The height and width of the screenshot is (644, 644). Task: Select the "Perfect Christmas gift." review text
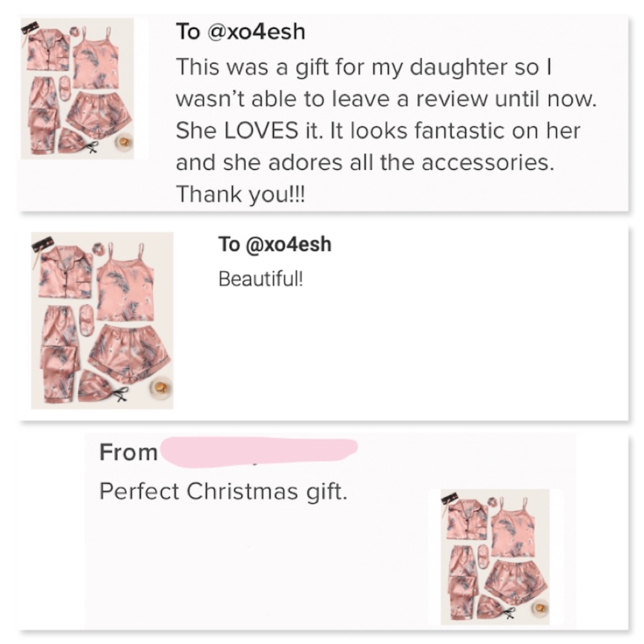[x=223, y=491]
